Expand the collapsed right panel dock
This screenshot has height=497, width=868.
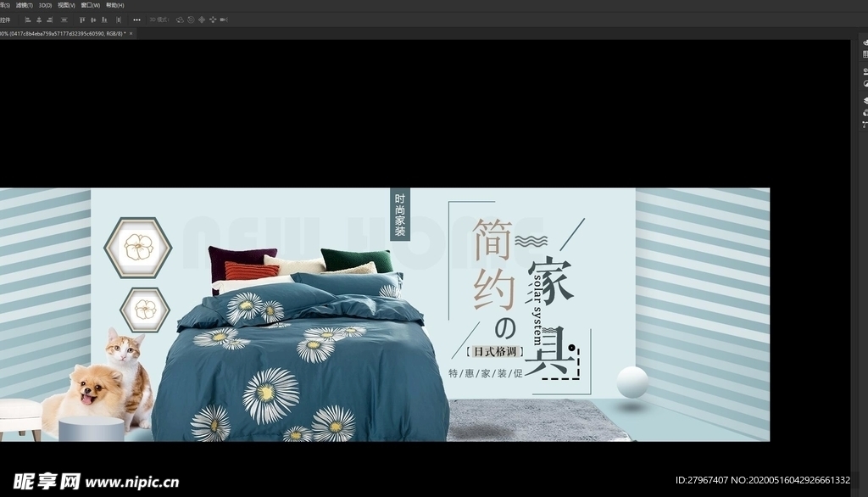tap(863, 40)
